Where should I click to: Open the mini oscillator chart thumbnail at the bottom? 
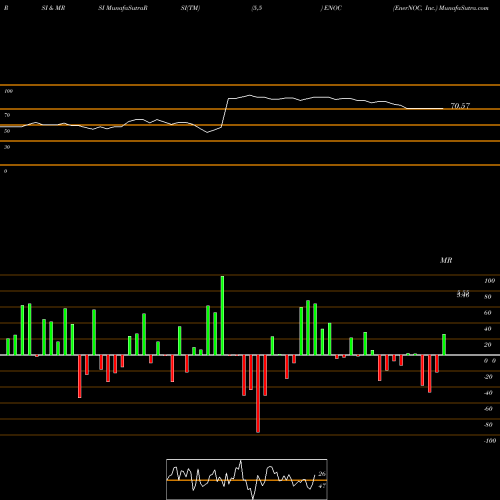coord(247,479)
